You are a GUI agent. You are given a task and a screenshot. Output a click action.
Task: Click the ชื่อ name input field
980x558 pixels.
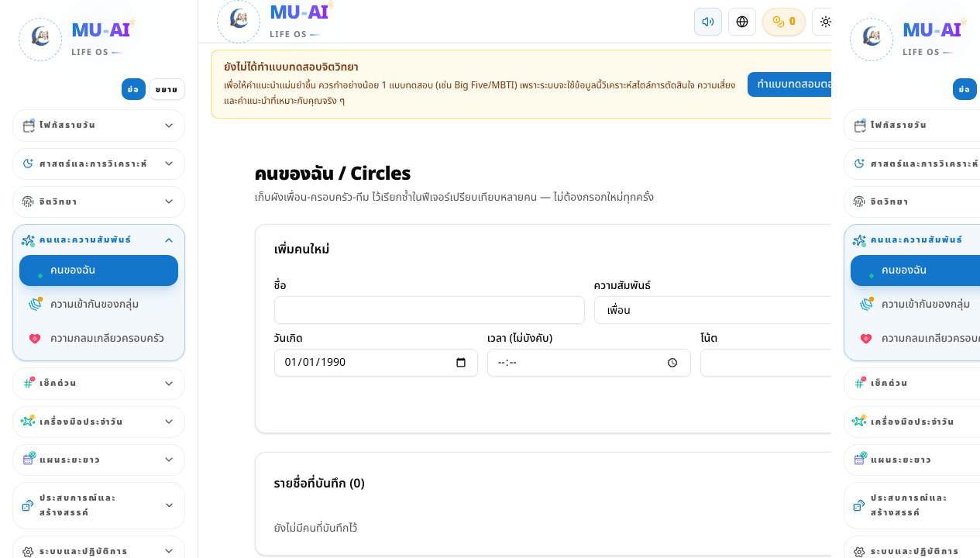click(429, 310)
